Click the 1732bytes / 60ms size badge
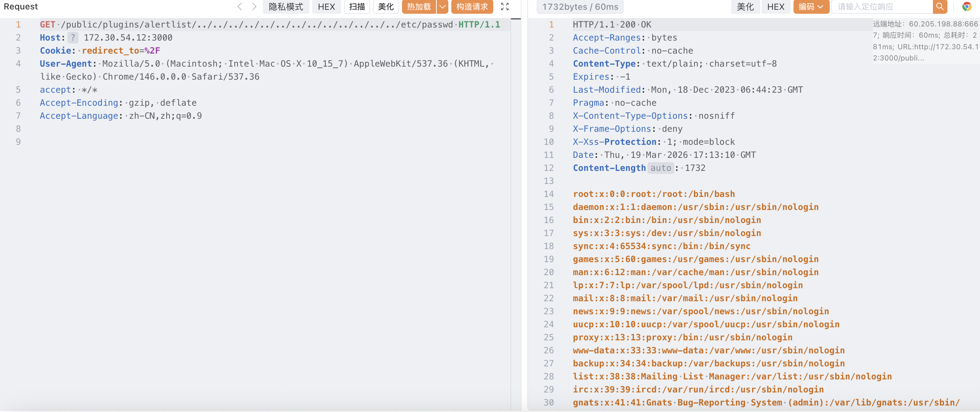Image resolution: width=980 pixels, height=412 pixels. click(x=580, y=7)
